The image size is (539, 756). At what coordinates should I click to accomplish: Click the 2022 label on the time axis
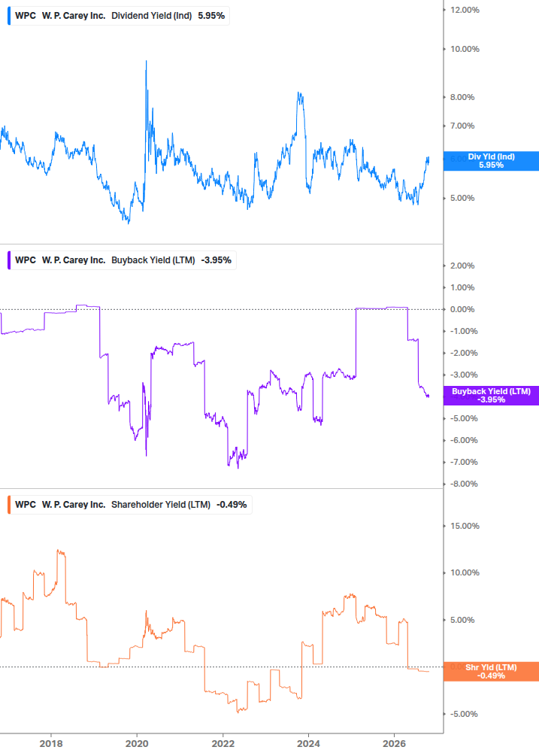(223, 744)
